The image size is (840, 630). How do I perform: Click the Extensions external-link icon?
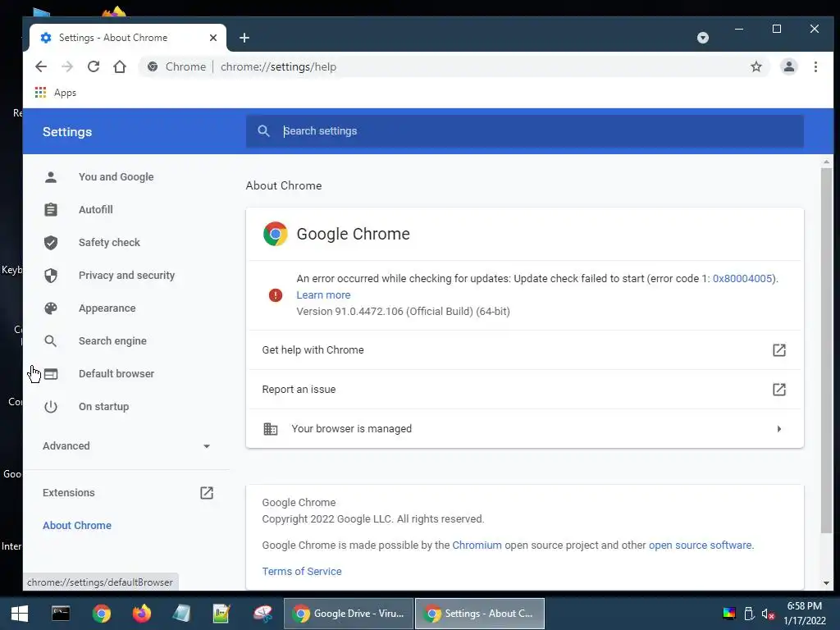(207, 492)
